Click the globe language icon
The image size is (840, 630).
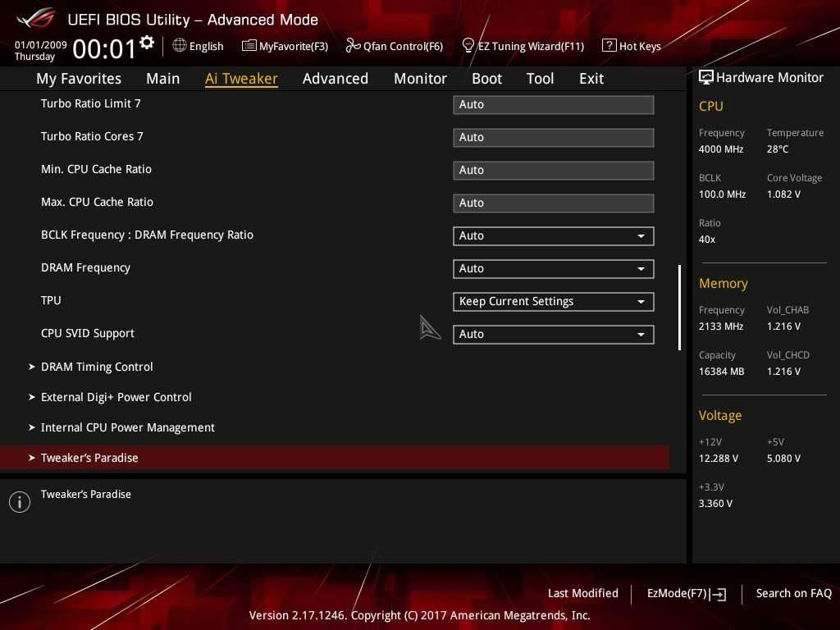[180, 46]
